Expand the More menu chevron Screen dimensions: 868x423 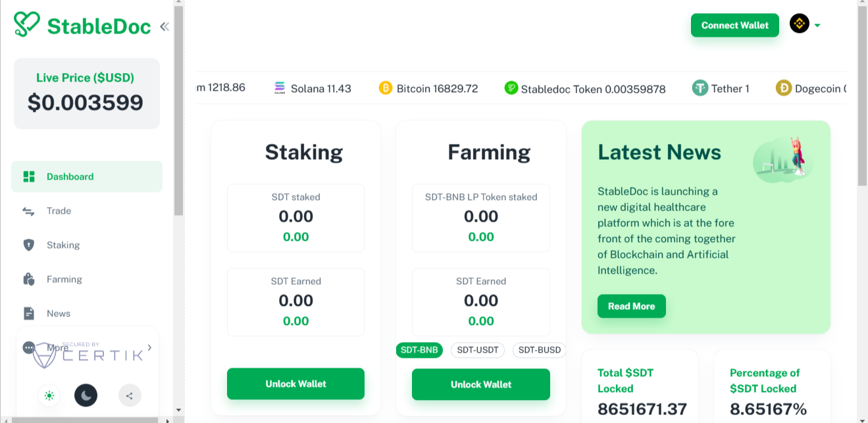click(149, 347)
